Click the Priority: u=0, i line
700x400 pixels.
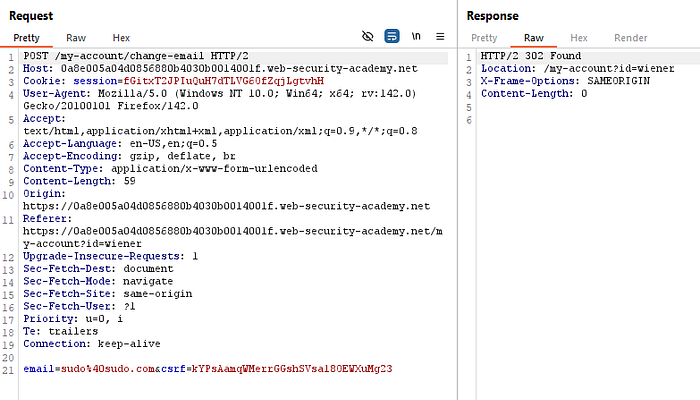coord(73,318)
